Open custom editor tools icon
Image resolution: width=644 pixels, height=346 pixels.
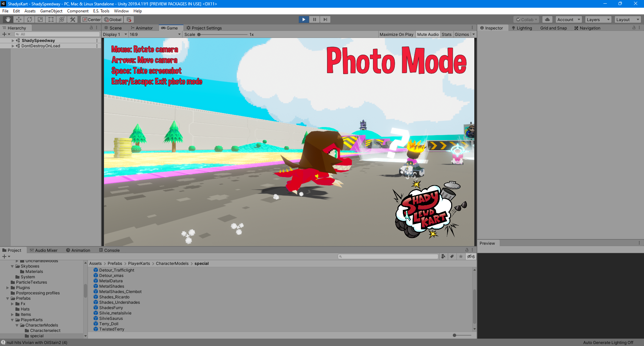(x=72, y=19)
